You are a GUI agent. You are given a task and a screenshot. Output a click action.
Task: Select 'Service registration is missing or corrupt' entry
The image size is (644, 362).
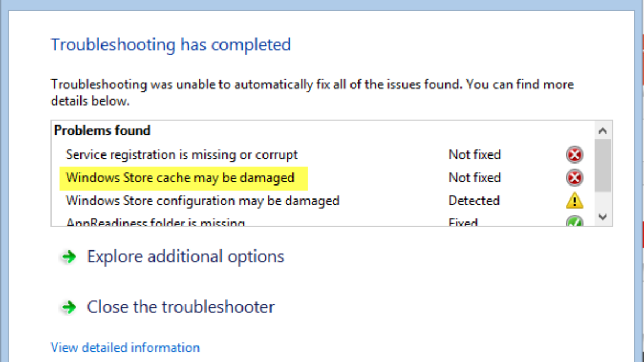[181, 155]
